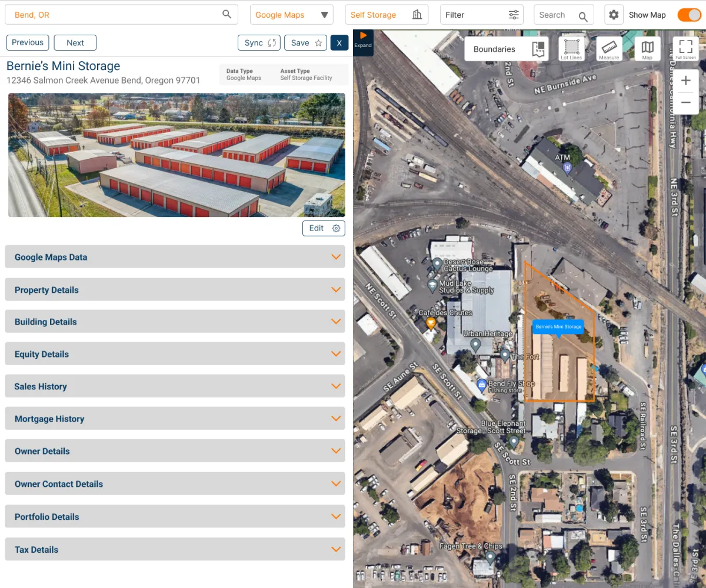Image resolution: width=706 pixels, height=588 pixels.
Task: Open the storage facility aerial photo
Action: point(176,155)
